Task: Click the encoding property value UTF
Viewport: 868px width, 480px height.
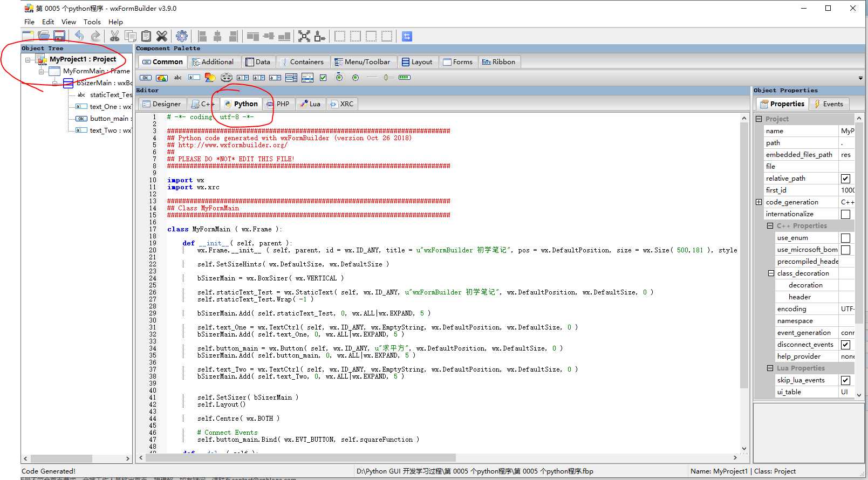Action: [x=846, y=309]
